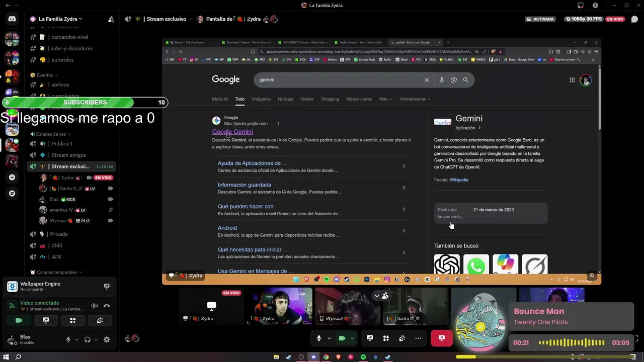Open Wikipedia source link
This screenshot has height=362, width=644.
(459, 180)
